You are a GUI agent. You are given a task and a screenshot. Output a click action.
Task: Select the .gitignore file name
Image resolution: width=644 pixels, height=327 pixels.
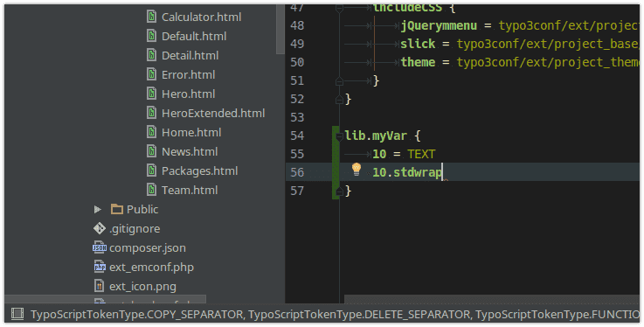coord(135,229)
